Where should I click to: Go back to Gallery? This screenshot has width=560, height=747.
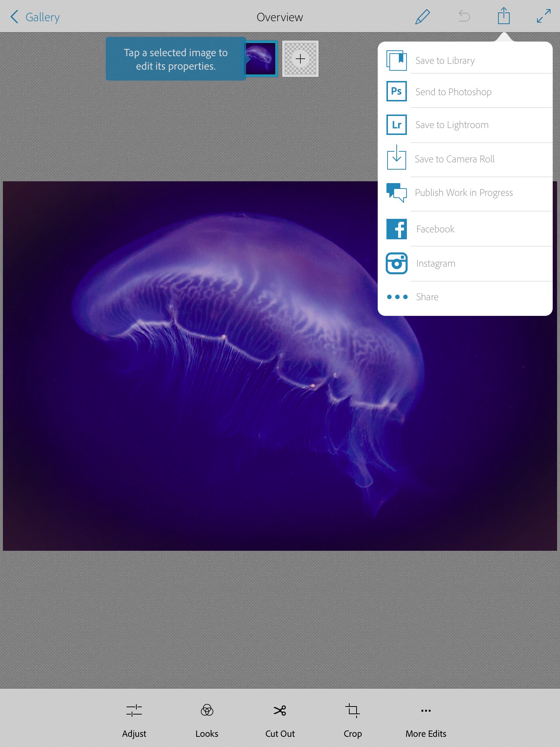35,17
